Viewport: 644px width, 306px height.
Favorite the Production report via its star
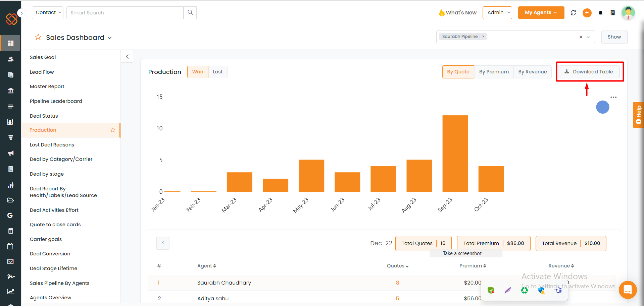(113, 130)
